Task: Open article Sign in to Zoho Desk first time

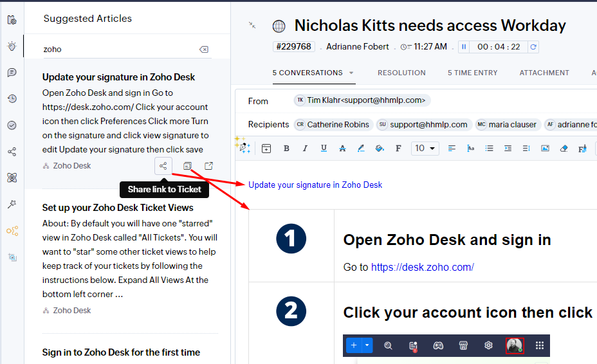Action: [x=121, y=352]
